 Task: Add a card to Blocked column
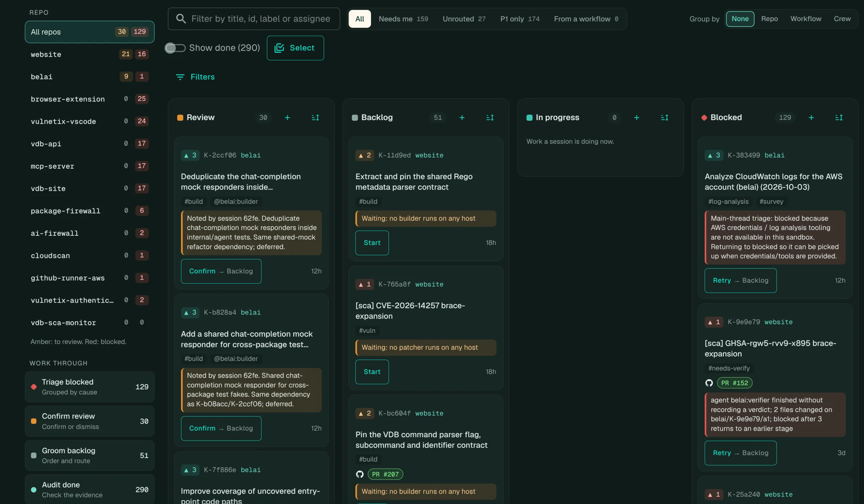click(x=811, y=118)
